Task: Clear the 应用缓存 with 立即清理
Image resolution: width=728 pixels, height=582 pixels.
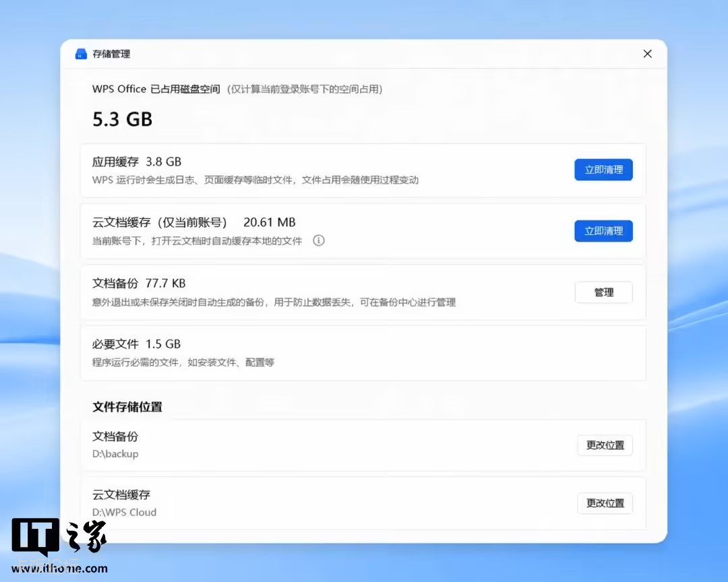Action: pos(603,170)
